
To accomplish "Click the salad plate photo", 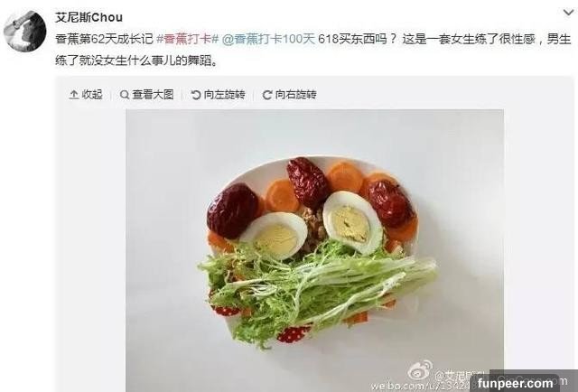I will click(x=315, y=250).
